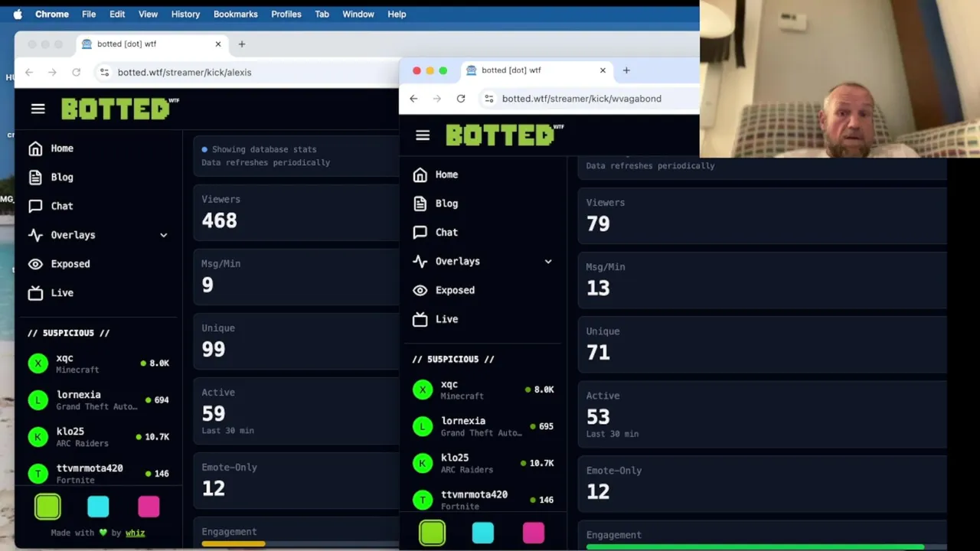Open hamburger menu in back alexis window
Screen dimensions: 980x551
(x=38, y=109)
